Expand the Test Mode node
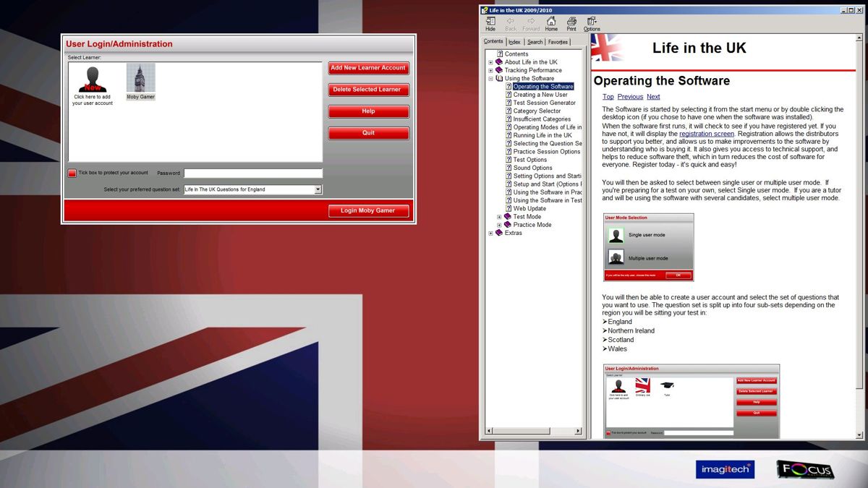Image resolution: width=868 pixels, height=488 pixels. point(499,217)
